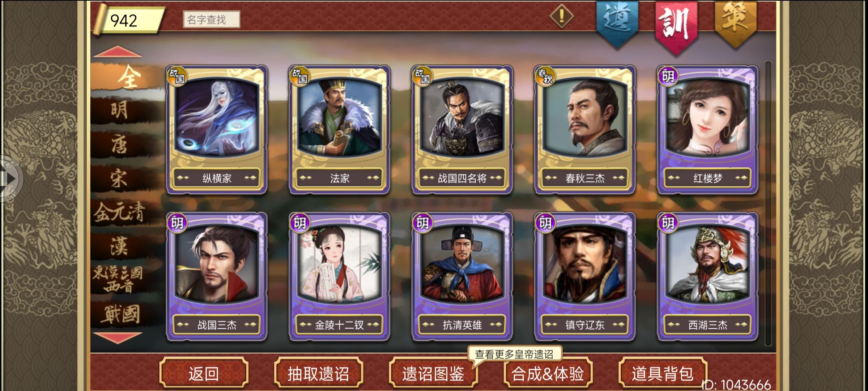Select the 纵横家 card
The height and width of the screenshot is (391, 868).
click(x=217, y=130)
